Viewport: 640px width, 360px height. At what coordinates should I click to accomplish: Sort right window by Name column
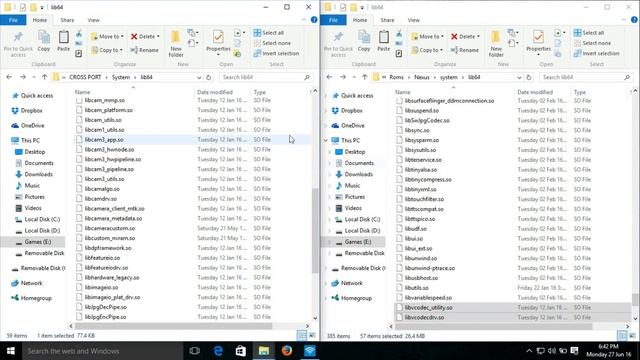pos(402,92)
